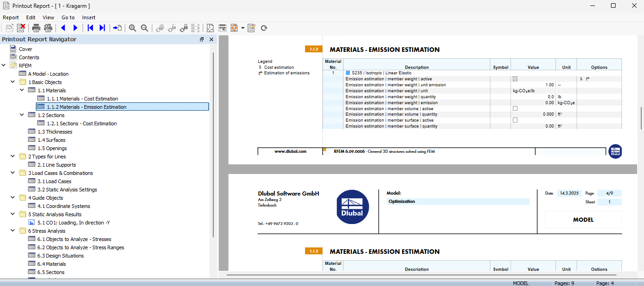Refresh the printout report

[264, 28]
